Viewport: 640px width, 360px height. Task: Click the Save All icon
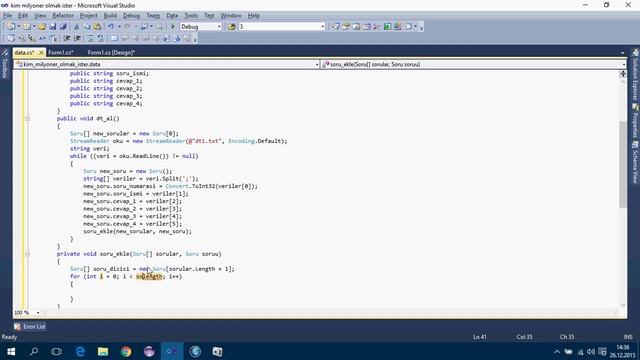pyautogui.click(x=63, y=27)
